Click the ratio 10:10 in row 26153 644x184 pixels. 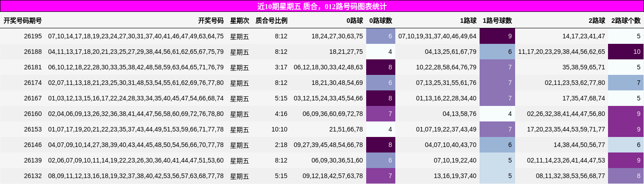(279, 129)
